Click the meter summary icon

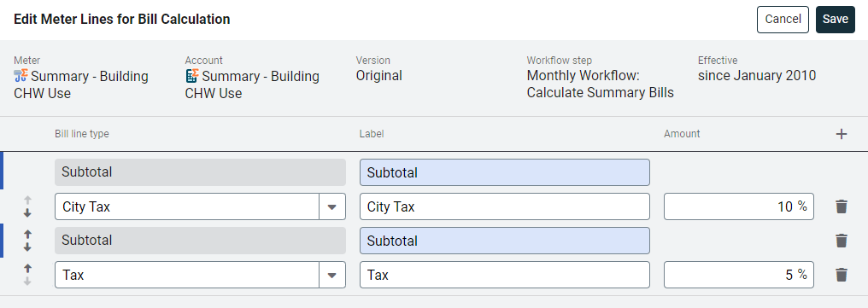pyautogui.click(x=21, y=76)
